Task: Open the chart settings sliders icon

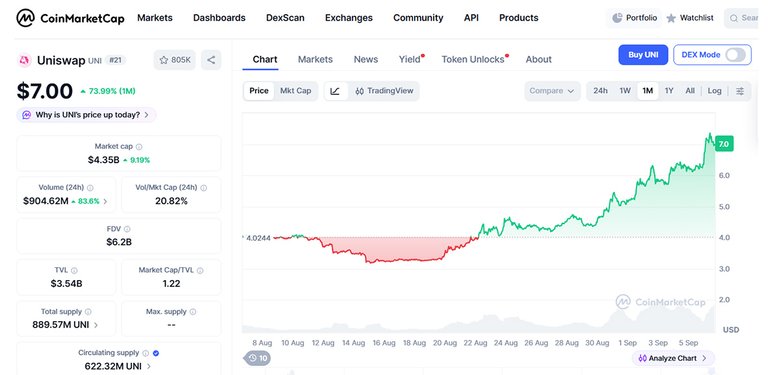Action: (740, 91)
